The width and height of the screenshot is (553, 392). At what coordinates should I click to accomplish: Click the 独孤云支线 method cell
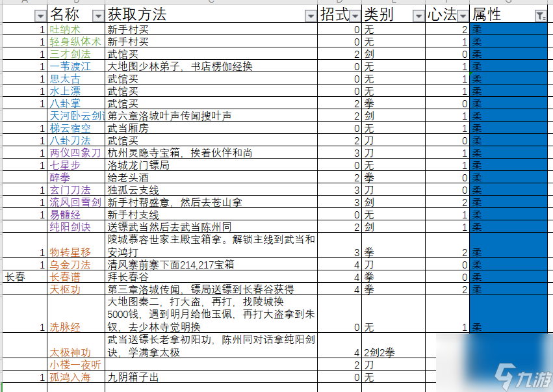click(x=211, y=190)
